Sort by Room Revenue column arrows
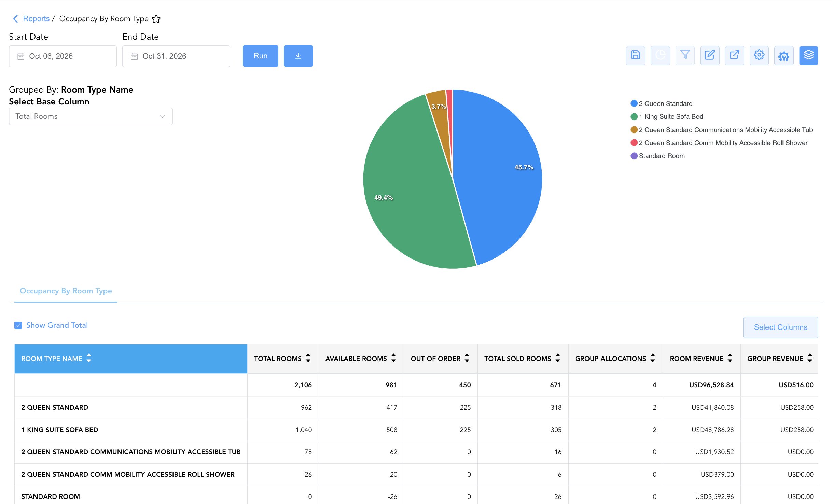Viewport: 832px width, 504px height. 730,358
